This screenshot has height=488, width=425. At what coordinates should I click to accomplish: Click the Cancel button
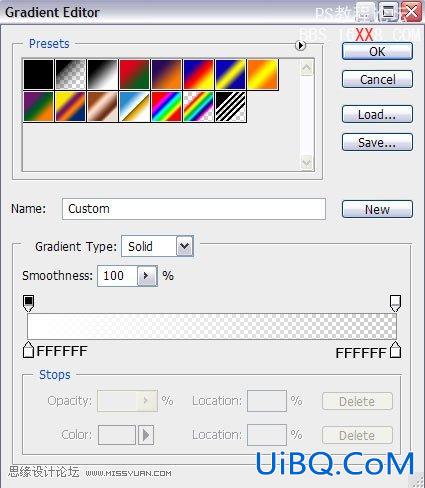click(377, 79)
